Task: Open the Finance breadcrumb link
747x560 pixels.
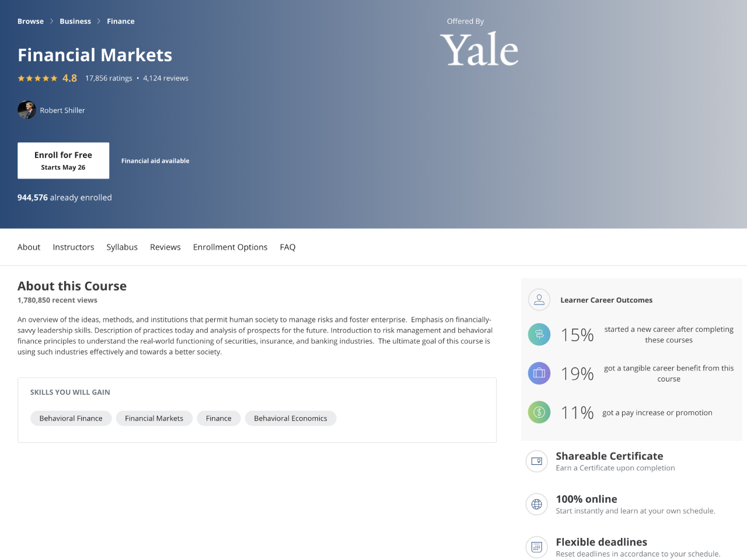Action: point(121,21)
